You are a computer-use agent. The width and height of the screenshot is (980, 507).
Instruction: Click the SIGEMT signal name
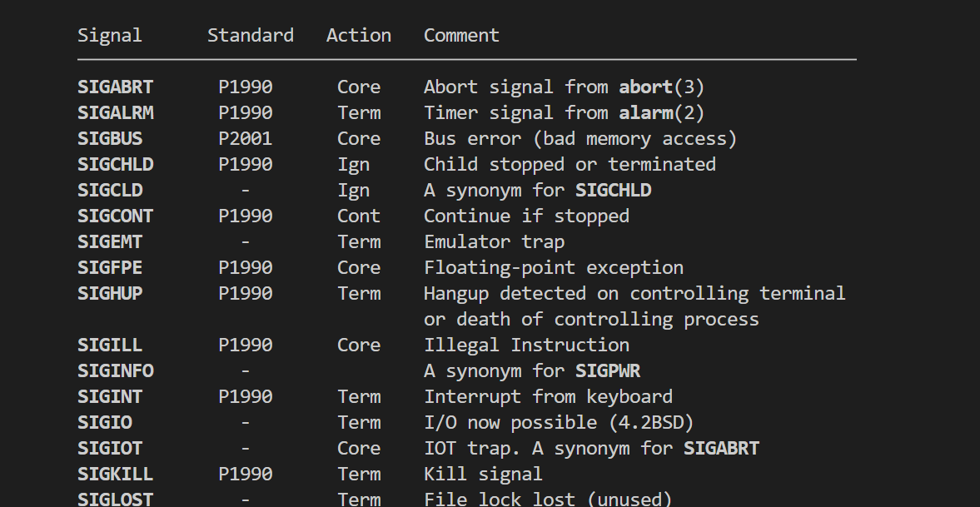click(110, 241)
